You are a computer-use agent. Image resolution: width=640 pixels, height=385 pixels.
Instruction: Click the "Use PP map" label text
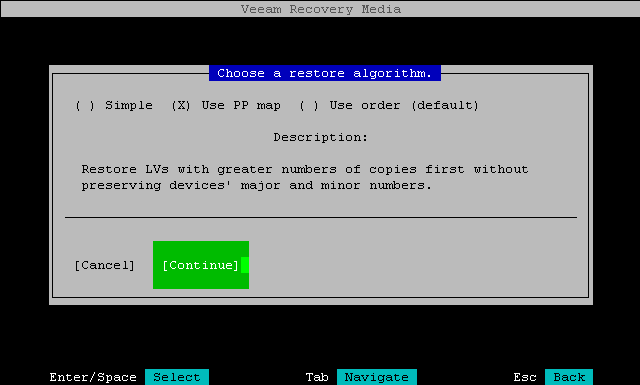click(241, 105)
